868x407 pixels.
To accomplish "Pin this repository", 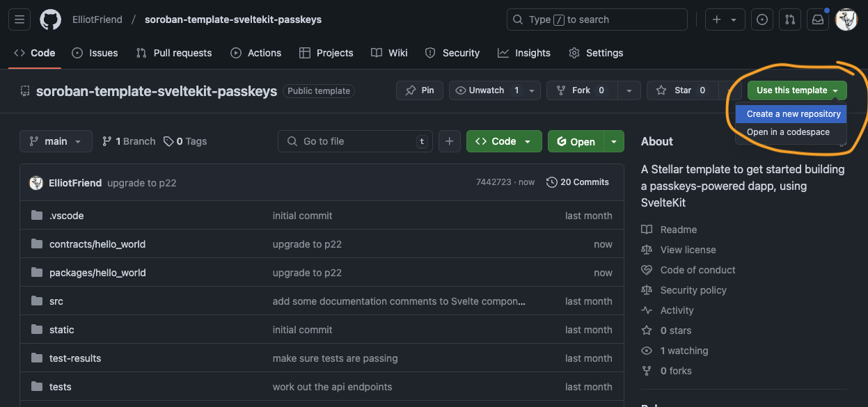I will point(419,90).
